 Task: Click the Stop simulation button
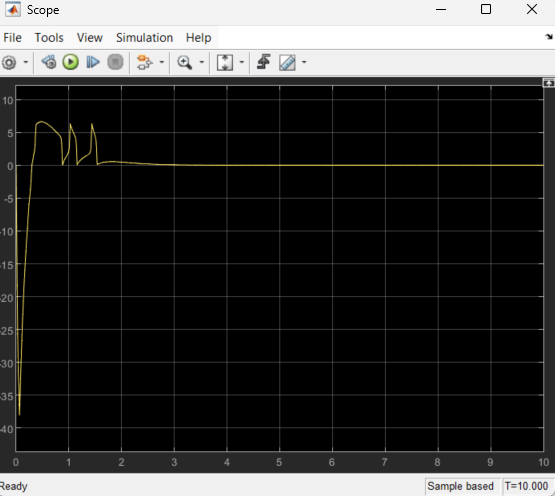pos(115,62)
